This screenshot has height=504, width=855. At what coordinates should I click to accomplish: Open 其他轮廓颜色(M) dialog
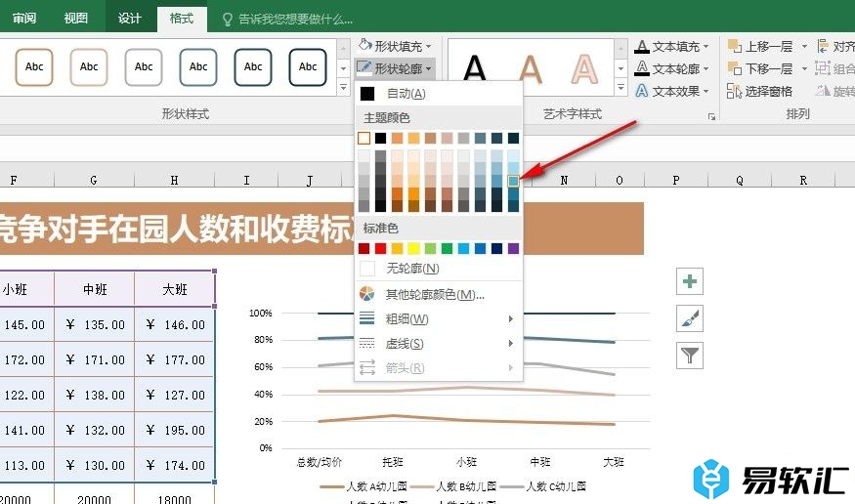coord(439,295)
